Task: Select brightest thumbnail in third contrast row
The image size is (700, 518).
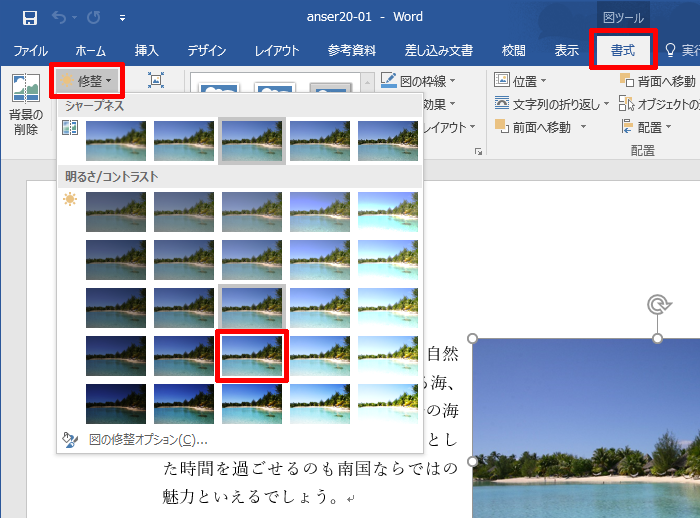Action: 388,308
